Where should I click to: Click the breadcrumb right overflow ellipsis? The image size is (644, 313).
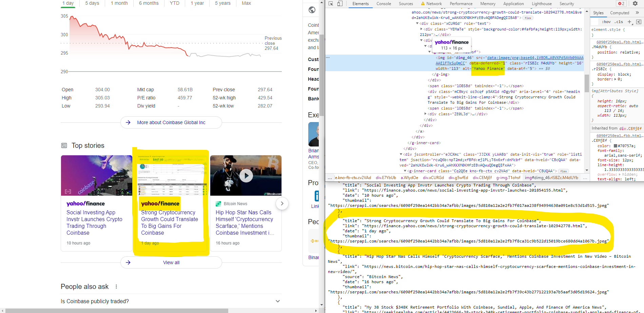(585, 178)
